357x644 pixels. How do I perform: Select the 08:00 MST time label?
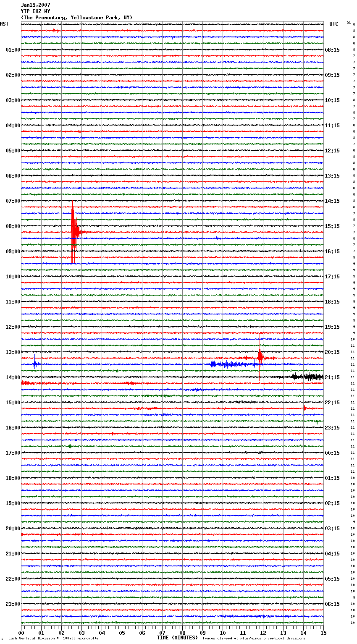click(13, 226)
